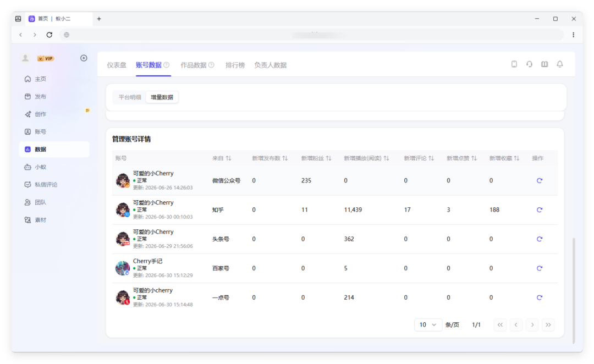Select the 增量数据 toggle
Image resolution: width=594 pixels, height=364 pixels.
(162, 97)
